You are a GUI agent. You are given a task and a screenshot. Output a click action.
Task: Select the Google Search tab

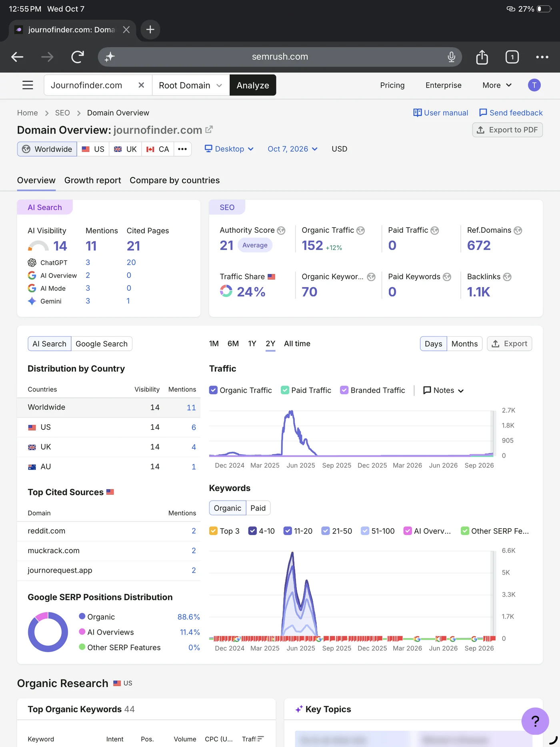[102, 344]
